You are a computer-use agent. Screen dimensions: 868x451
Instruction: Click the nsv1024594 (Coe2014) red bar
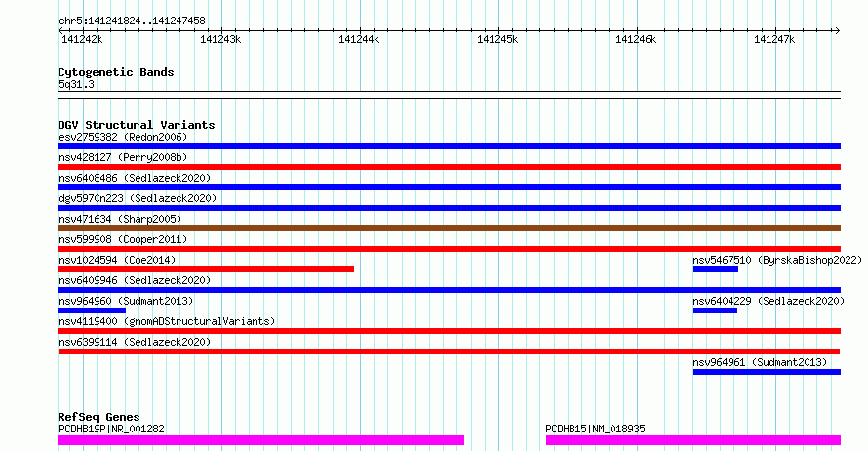point(206,269)
